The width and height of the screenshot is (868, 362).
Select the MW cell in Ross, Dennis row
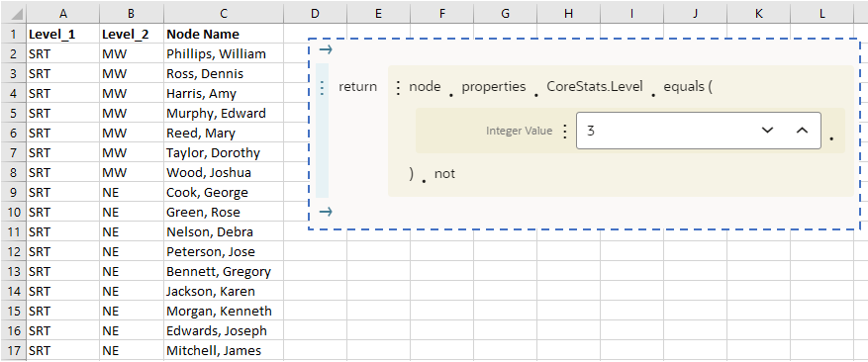[132, 73]
